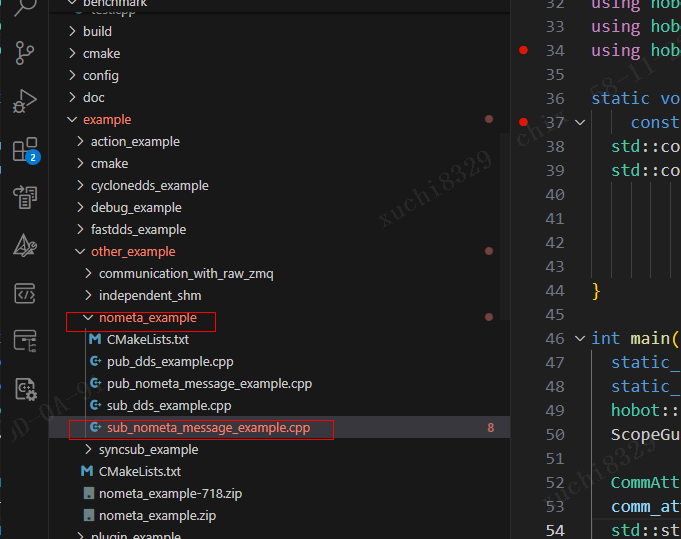Collapse the other_example folder
Screen dimensions: 681x539
pos(132,251)
